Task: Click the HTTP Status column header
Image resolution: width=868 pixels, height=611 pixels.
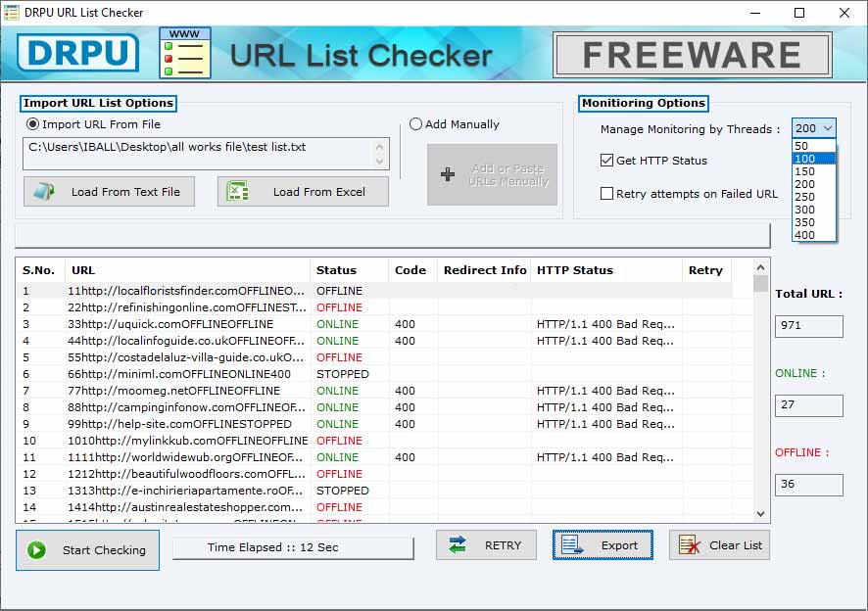Action: [x=606, y=270]
